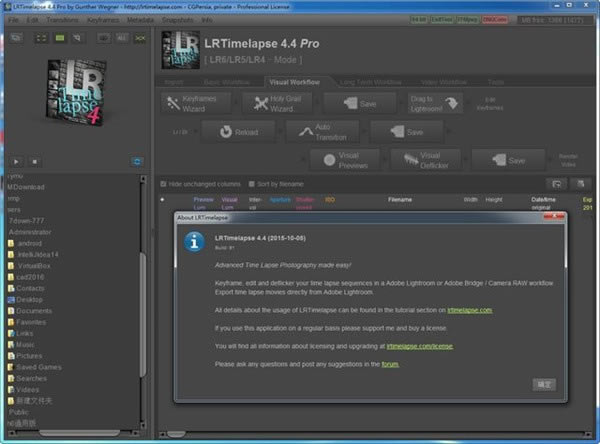This screenshot has height=444, width=600.
Task: Click the four-corner fullscreen preview icon
Action: click(41, 38)
